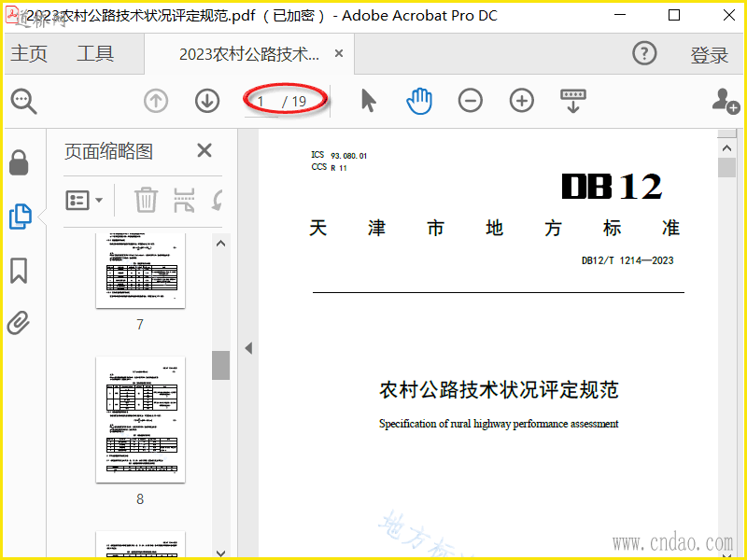This screenshot has height=560, width=747.
Task: Click the page 8 thumbnail label
Action: [140, 499]
